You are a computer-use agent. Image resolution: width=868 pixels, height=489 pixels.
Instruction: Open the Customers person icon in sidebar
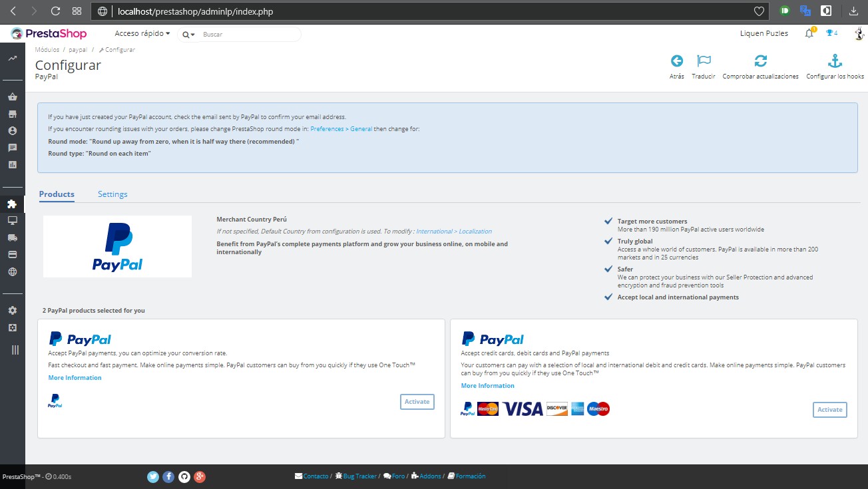[x=13, y=130]
